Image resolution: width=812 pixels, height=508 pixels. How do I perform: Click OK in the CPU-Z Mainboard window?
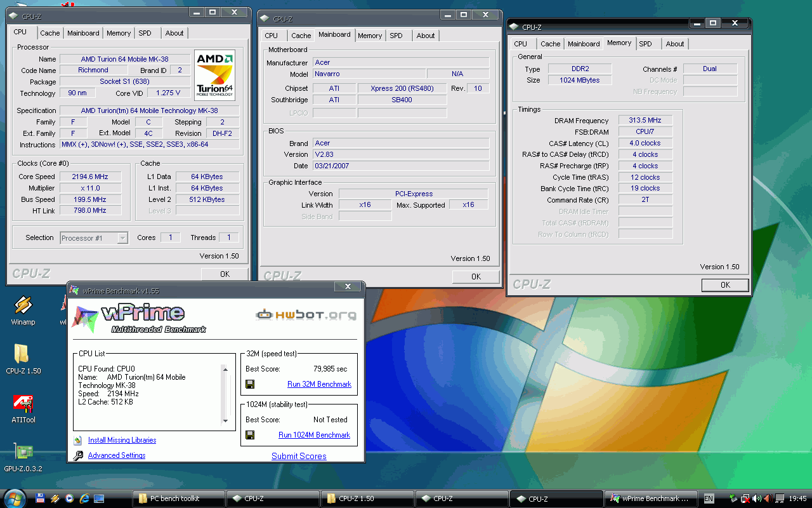pos(476,276)
